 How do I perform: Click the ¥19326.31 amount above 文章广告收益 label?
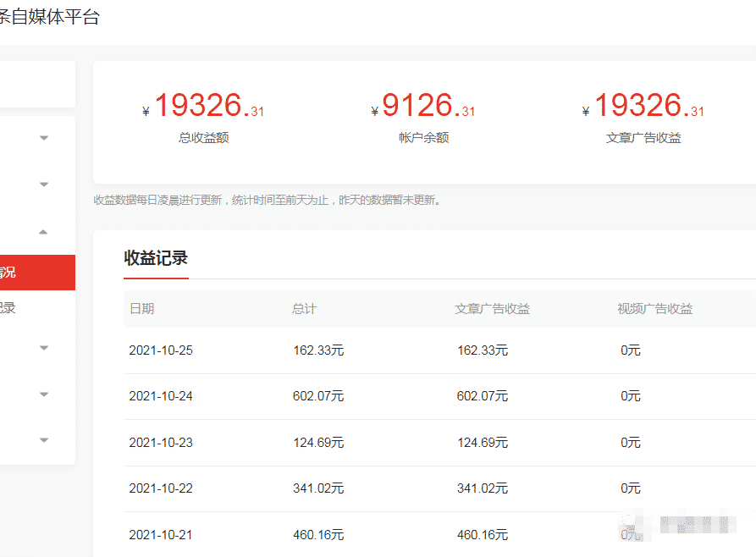(x=643, y=105)
